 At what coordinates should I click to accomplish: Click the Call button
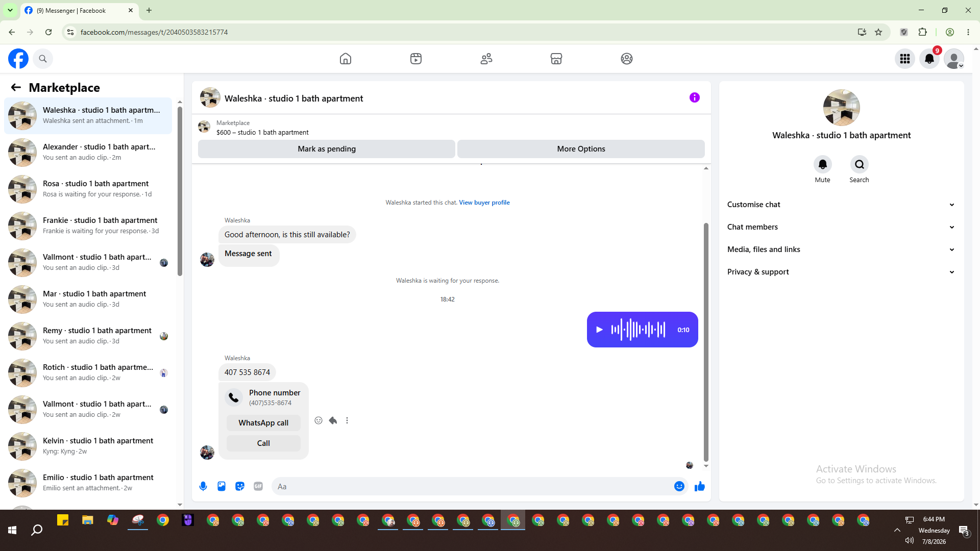[x=263, y=443]
